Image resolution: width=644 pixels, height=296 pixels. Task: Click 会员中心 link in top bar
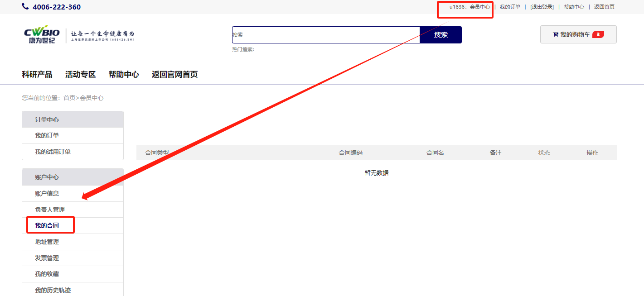click(479, 7)
